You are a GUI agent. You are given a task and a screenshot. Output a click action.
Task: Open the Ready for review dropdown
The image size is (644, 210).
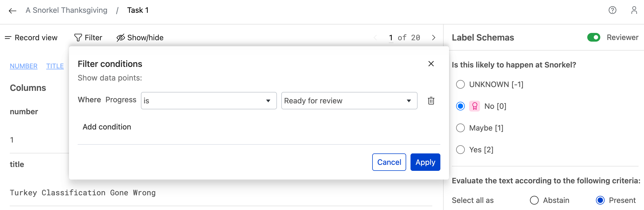coord(349,101)
